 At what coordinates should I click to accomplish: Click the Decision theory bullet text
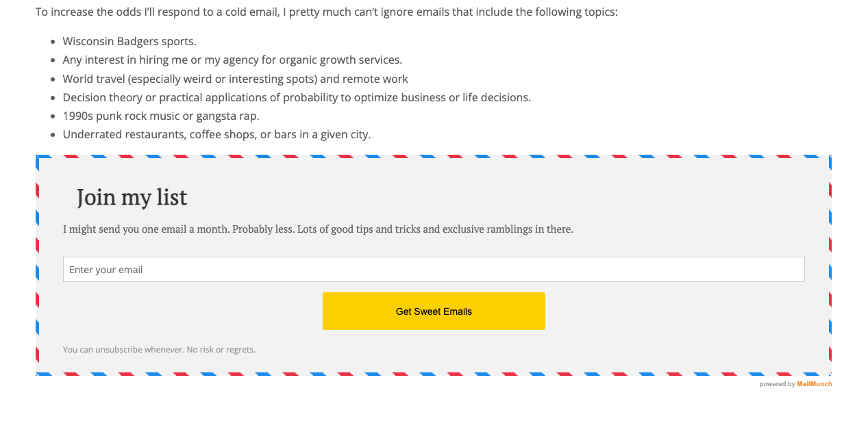pos(297,97)
